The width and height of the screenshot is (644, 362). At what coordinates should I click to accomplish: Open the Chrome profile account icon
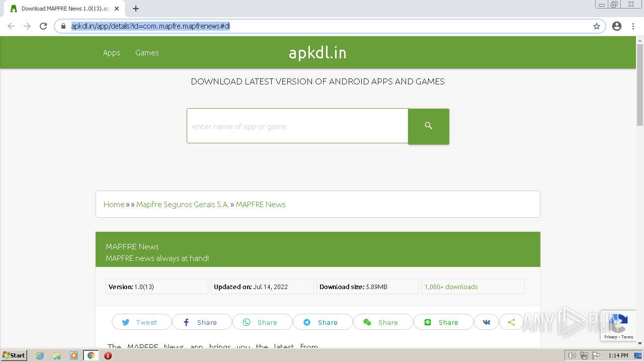pyautogui.click(x=617, y=26)
